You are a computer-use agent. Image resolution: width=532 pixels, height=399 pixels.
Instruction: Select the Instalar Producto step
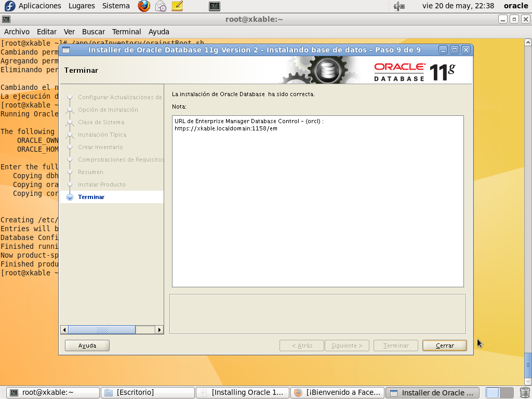click(101, 184)
